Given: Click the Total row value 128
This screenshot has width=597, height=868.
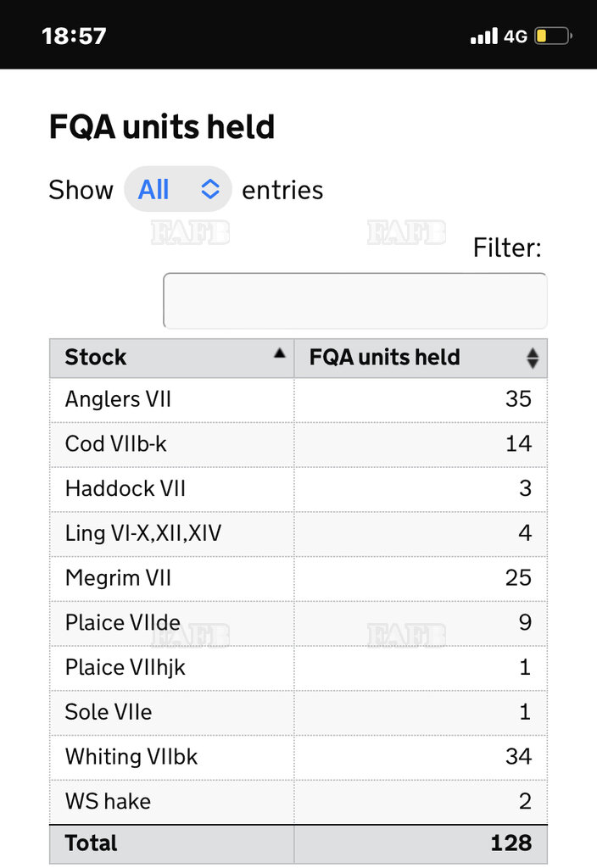Looking at the screenshot, I should coord(511,843).
